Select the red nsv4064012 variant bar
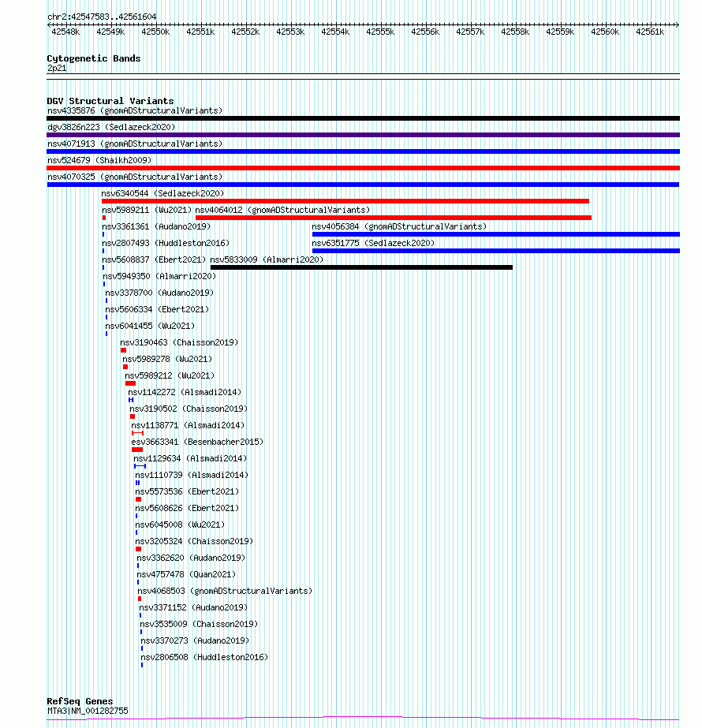This screenshot has width=702, height=728. [394, 218]
